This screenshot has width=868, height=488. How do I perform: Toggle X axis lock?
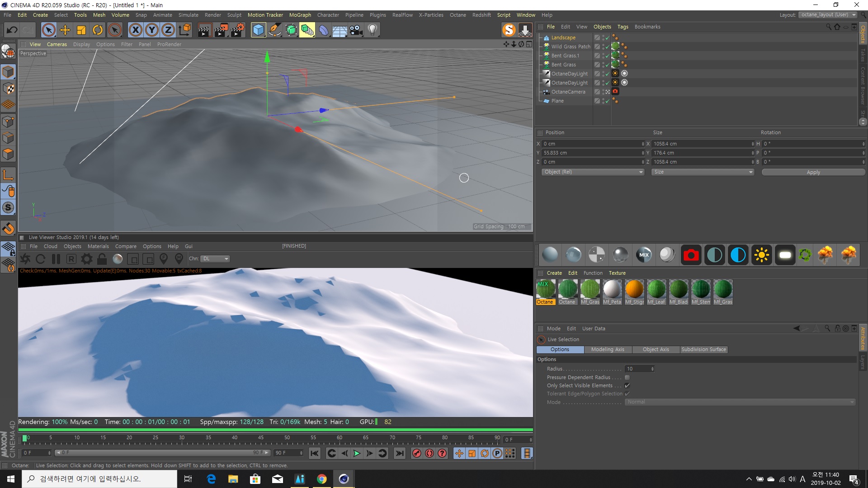(x=135, y=30)
